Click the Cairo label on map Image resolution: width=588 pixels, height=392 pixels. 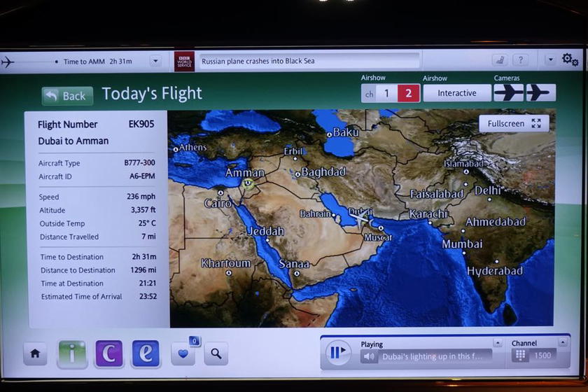point(218,203)
